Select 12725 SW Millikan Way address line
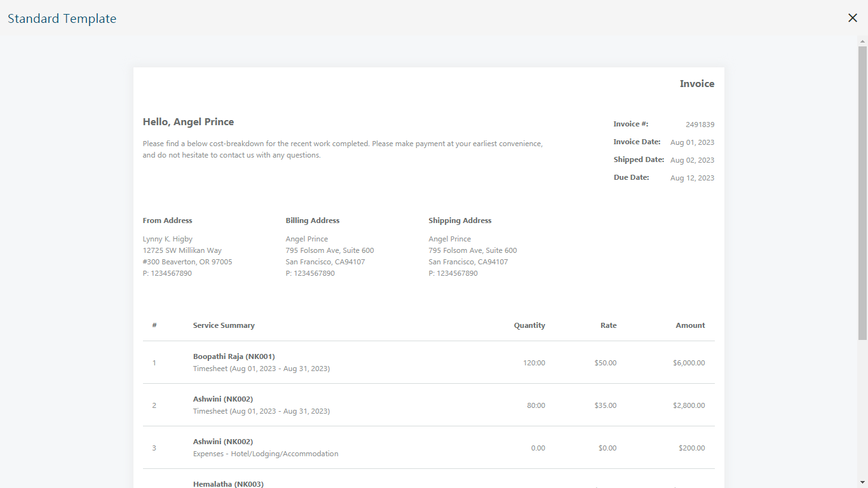This screenshot has width=868, height=488. (x=182, y=250)
